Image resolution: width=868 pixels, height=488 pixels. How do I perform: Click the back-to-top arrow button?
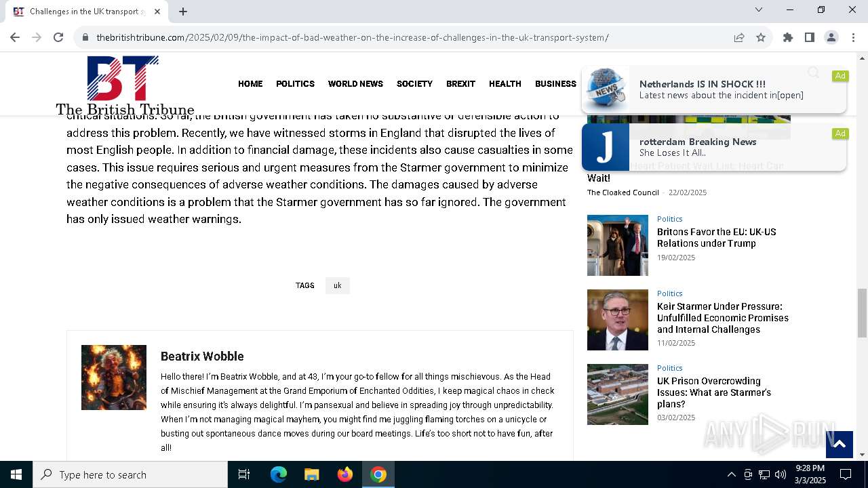839,445
